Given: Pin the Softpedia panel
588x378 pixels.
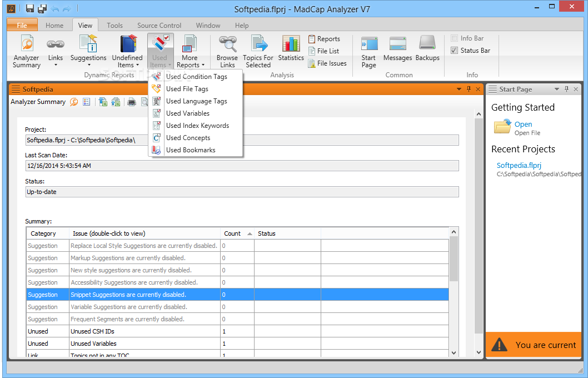Looking at the screenshot, I should pos(469,89).
